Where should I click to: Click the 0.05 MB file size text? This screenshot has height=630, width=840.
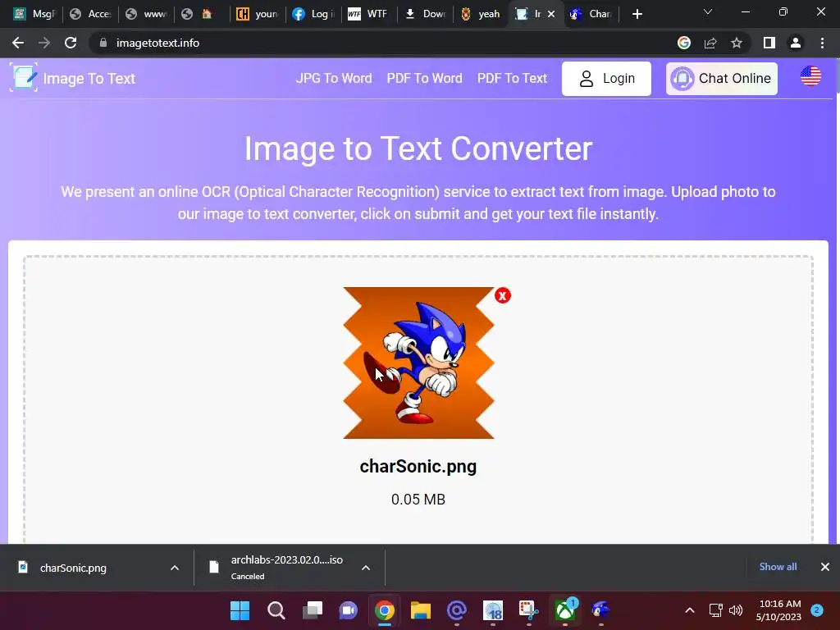pos(418,500)
